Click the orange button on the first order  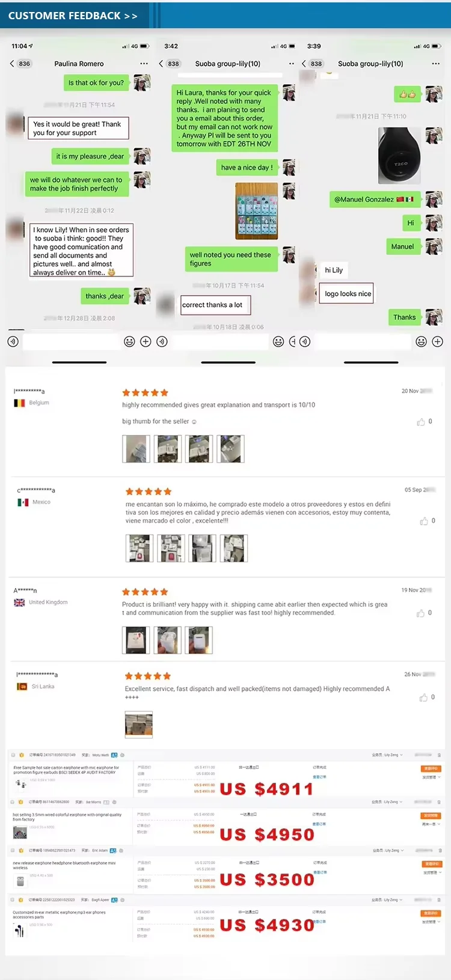(431, 768)
